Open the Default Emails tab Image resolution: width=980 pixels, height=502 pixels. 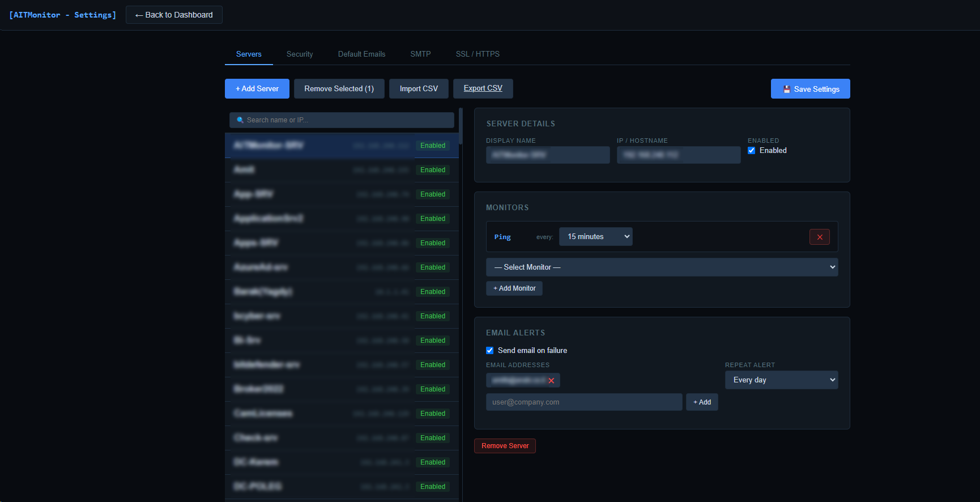[361, 54]
